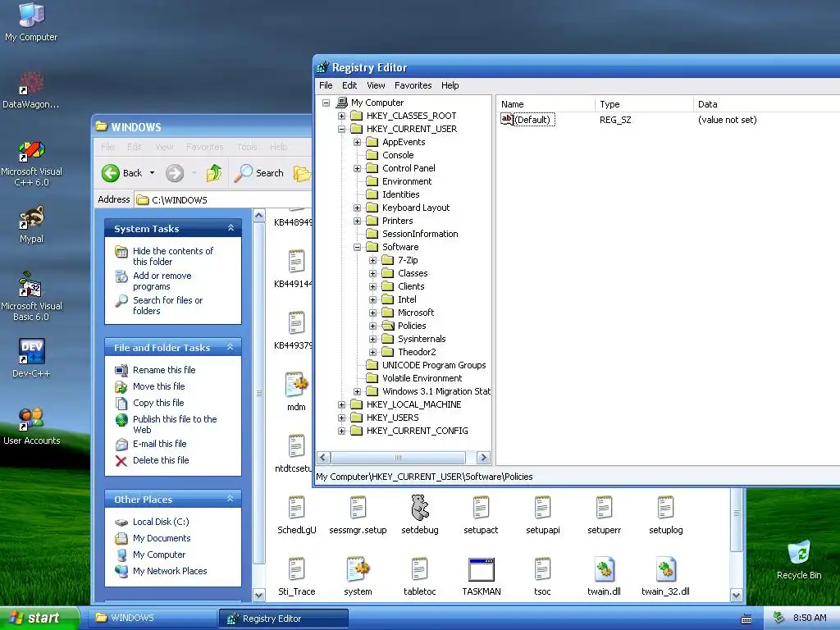Image resolution: width=840 pixels, height=630 pixels.
Task: Collapse the File and Folder Tasks panel
Action: coord(231,347)
